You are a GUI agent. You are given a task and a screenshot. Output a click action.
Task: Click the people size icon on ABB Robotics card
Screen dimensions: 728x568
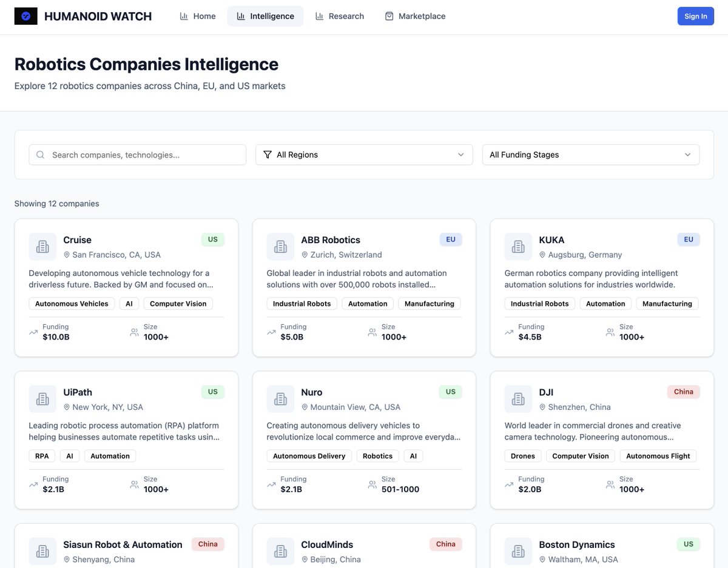point(372,332)
